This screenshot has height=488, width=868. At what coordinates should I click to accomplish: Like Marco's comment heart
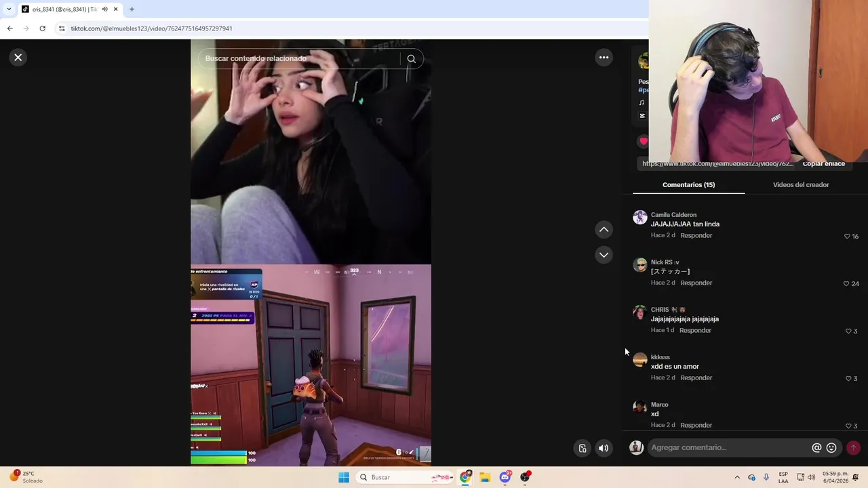pos(848,426)
